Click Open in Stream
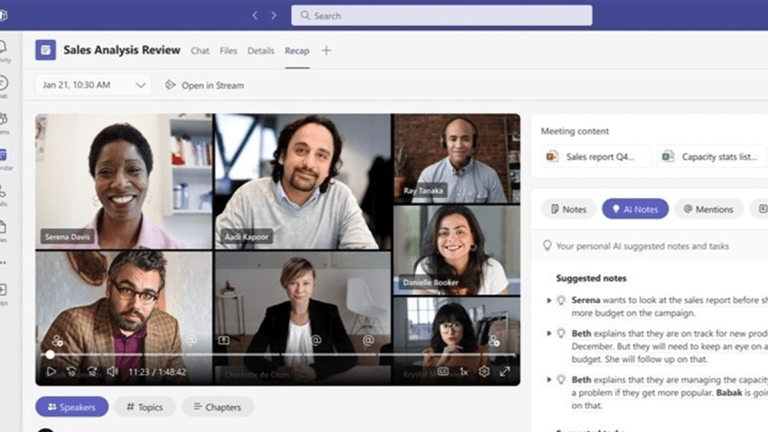Image resolution: width=768 pixels, height=432 pixels. click(204, 85)
